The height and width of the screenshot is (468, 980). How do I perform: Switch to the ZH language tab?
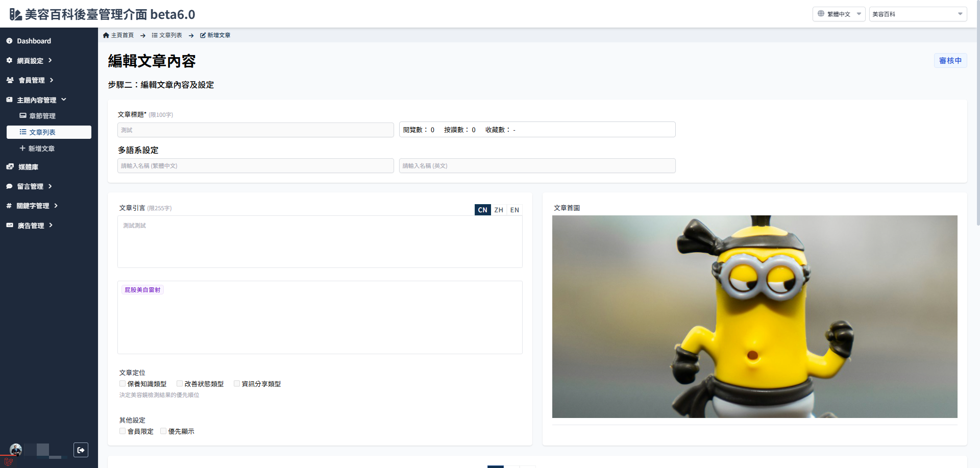[499, 210]
